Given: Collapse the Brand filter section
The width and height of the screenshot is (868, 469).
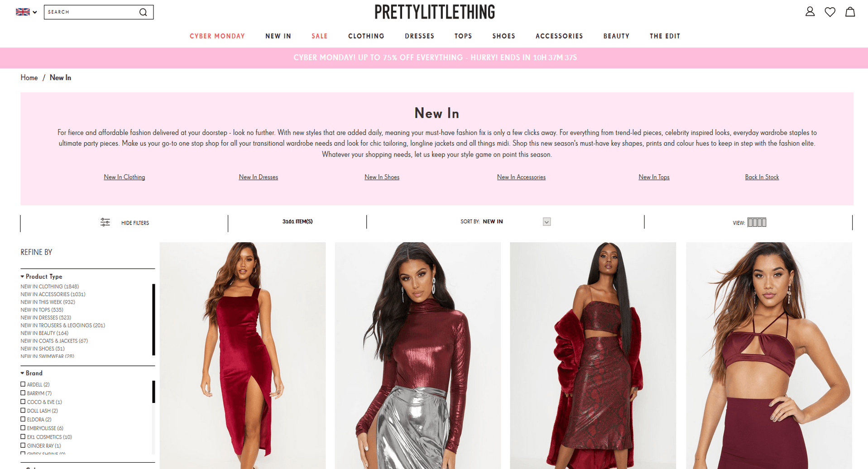Looking at the screenshot, I should pyautogui.click(x=32, y=373).
